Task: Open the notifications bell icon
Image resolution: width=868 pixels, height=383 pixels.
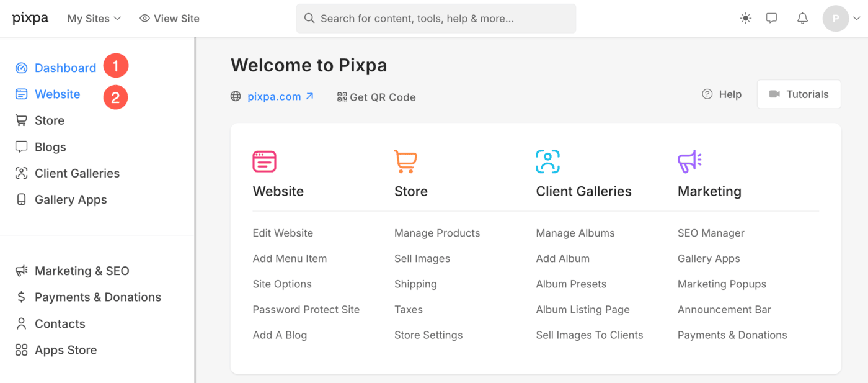Action: (x=802, y=19)
